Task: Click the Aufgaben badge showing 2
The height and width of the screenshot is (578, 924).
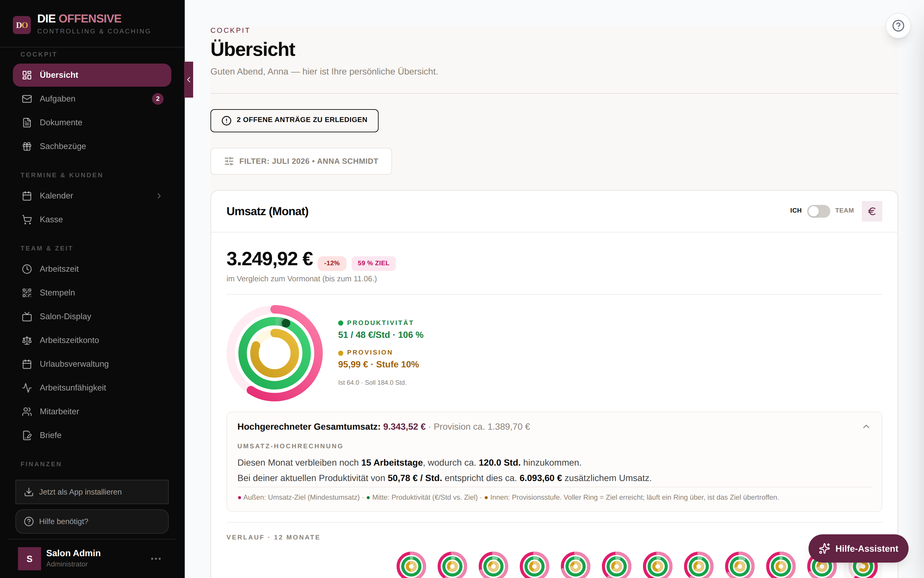Action: (x=158, y=99)
